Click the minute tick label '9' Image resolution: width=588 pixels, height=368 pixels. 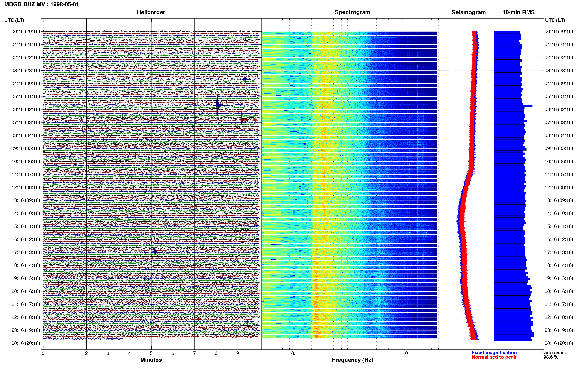(x=238, y=353)
